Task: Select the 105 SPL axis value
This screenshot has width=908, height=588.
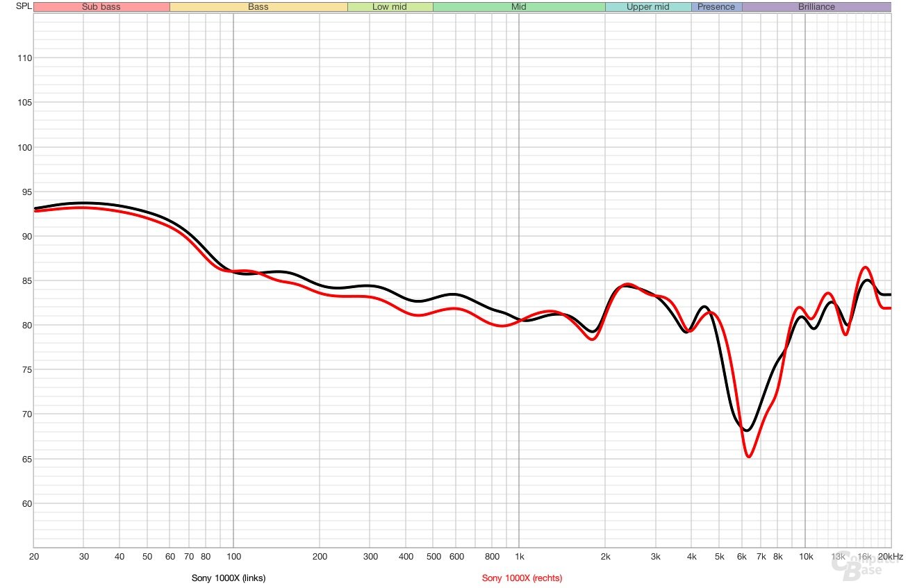Action: (x=24, y=103)
